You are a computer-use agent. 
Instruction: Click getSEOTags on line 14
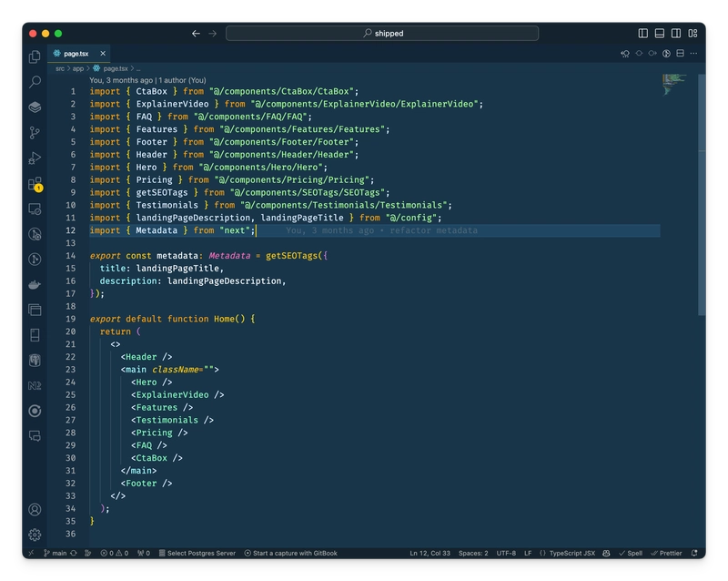(x=291, y=256)
